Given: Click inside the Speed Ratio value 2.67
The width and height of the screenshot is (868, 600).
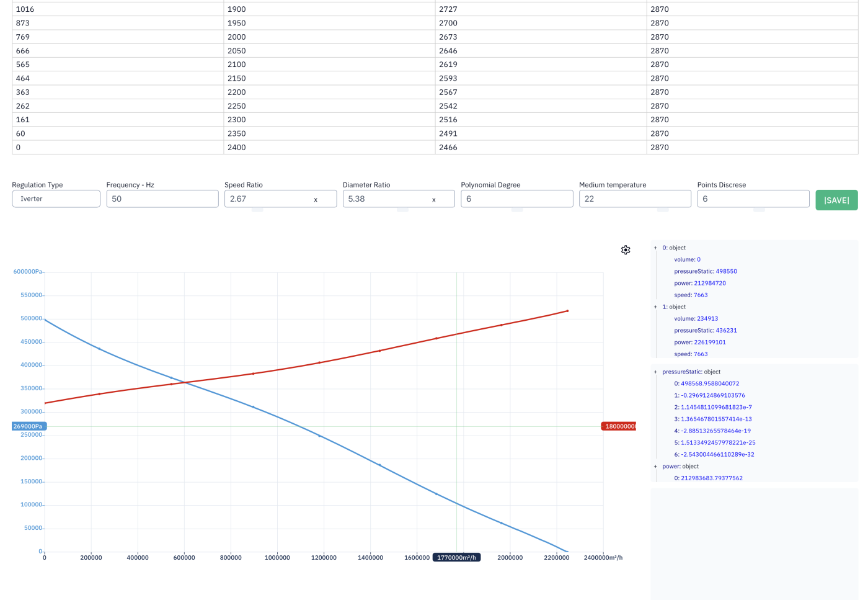Looking at the screenshot, I should (238, 199).
